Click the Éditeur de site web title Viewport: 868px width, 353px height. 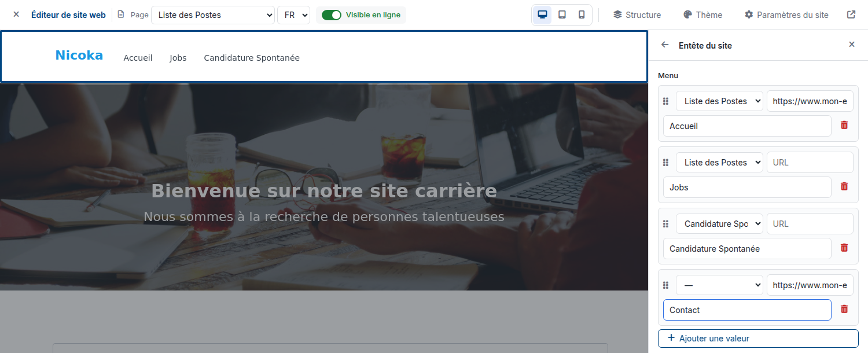[68, 15]
